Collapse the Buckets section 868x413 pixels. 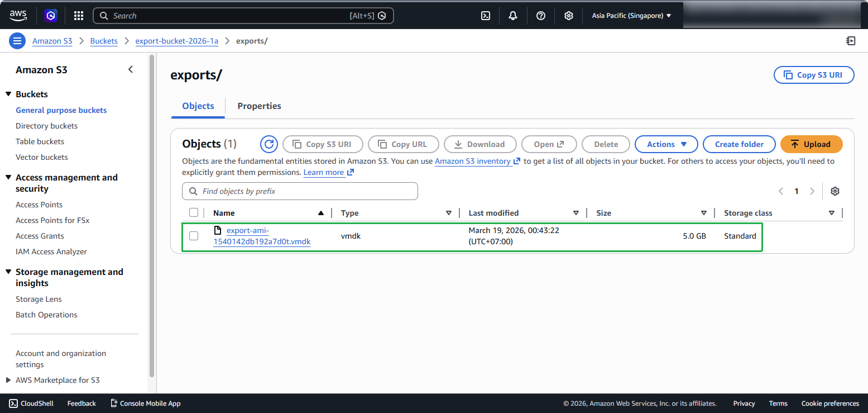(8, 94)
